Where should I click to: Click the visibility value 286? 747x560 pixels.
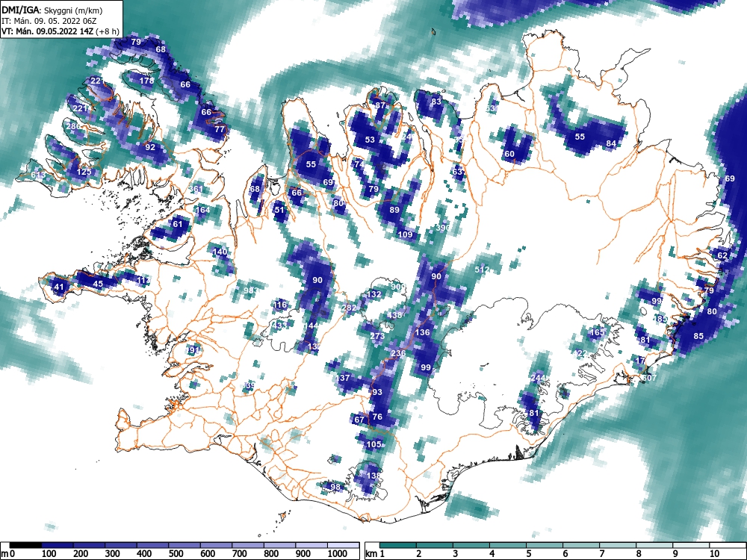click(x=73, y=126)
